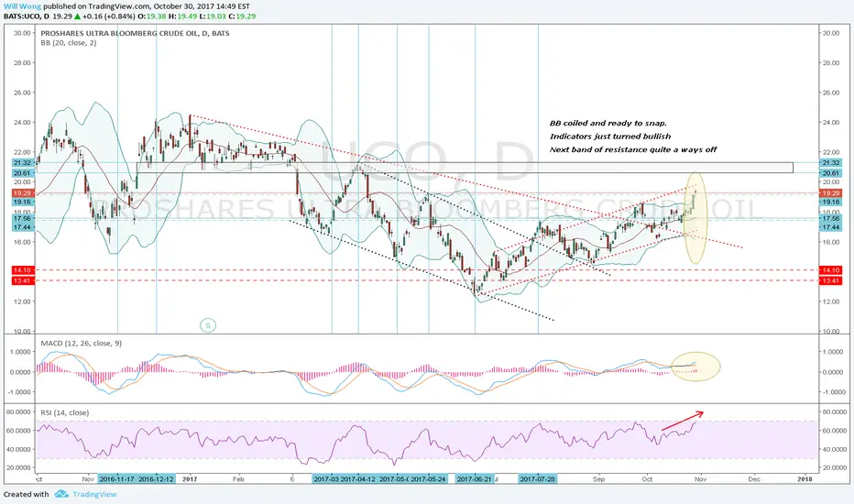Select the PROSHARES ULTRA BLOOMBERG CRUDE OIL title
Screen dimensions: 854x504
tap(135, 33)
